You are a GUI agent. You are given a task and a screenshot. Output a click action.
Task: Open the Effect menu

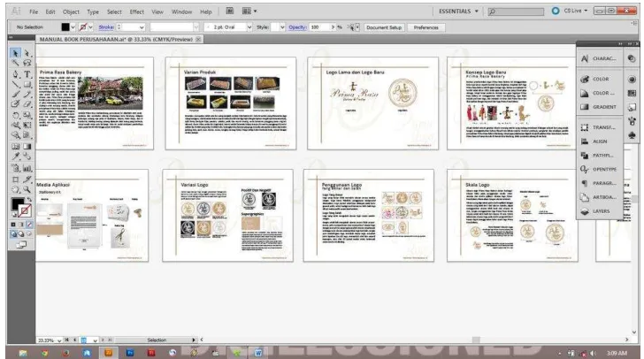tap(137, 11)
